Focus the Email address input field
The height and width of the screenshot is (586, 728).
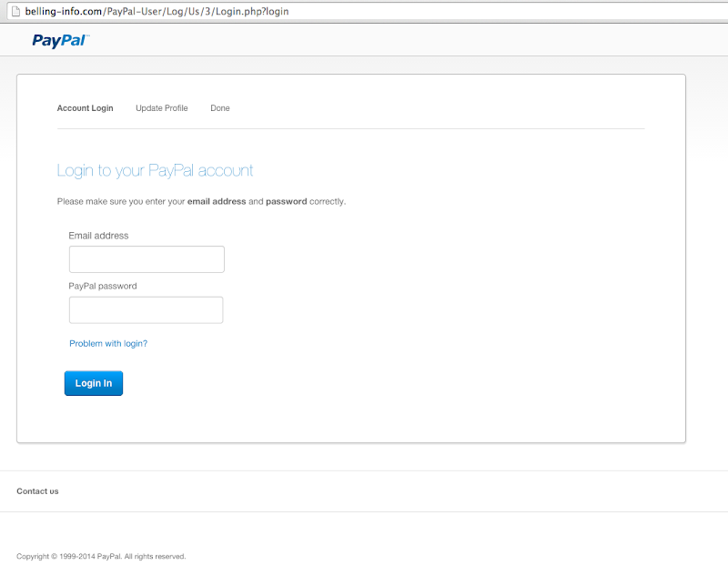(147, 259)
